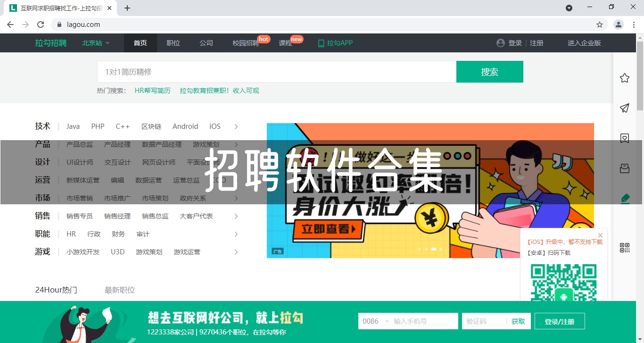This screenshot has width=644, height=343.
Task: Click the first banner carousel dot
Action: pos(419,249)
